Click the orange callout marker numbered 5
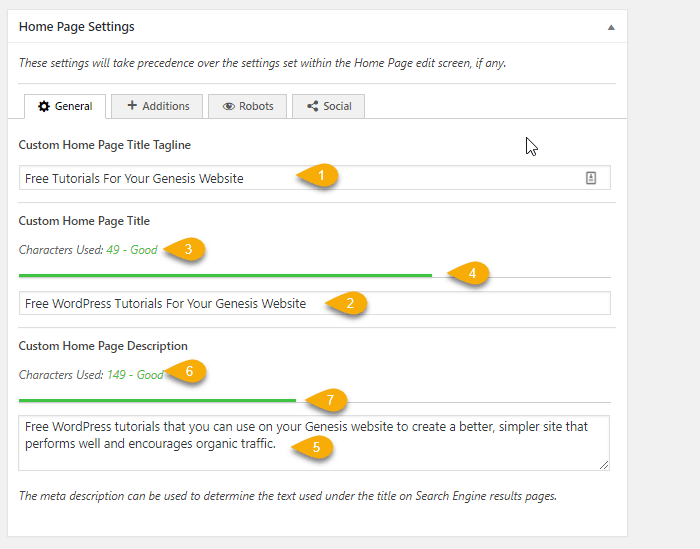 (316, 448)
